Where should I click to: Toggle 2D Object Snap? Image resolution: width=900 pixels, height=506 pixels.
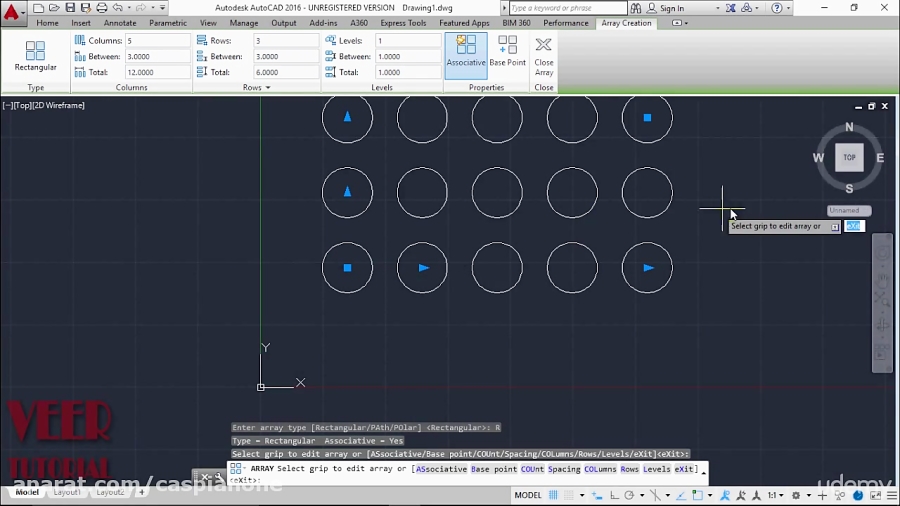pos(697,495)
